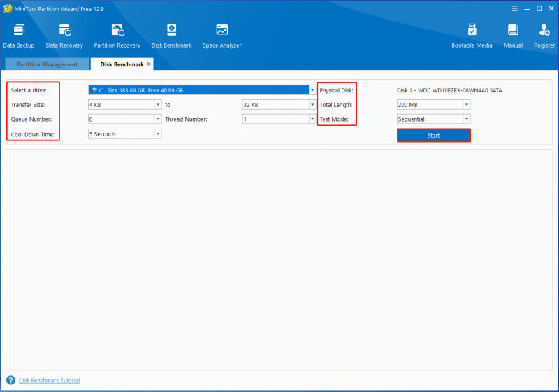Maximize the MiniTool window
Screen dimensions: 559x392
[539, 8]
